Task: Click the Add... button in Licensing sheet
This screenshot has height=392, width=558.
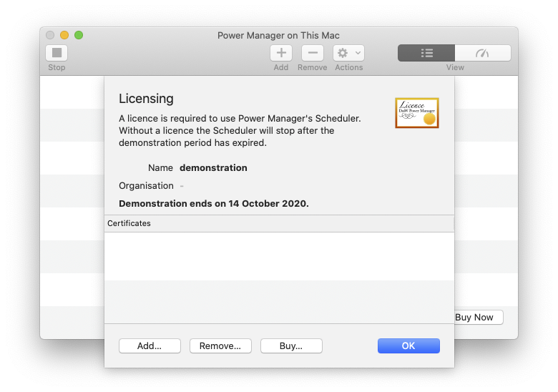Action: (x=150, y=346)
